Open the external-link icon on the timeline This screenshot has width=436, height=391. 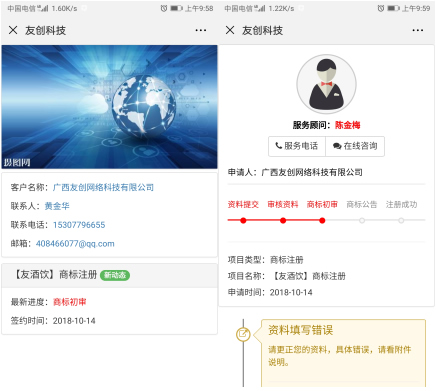(243, 334)
